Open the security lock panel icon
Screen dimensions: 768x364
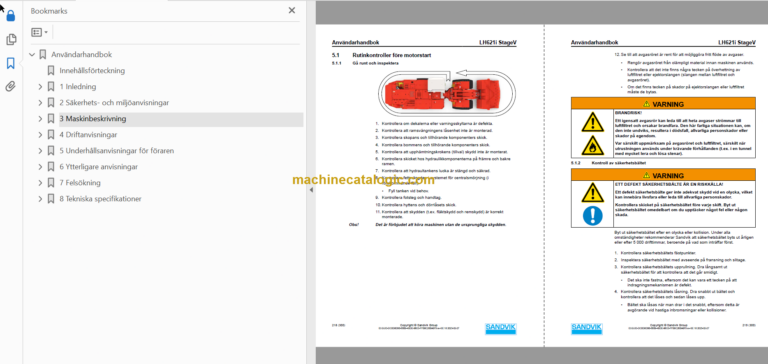point(11,16)
